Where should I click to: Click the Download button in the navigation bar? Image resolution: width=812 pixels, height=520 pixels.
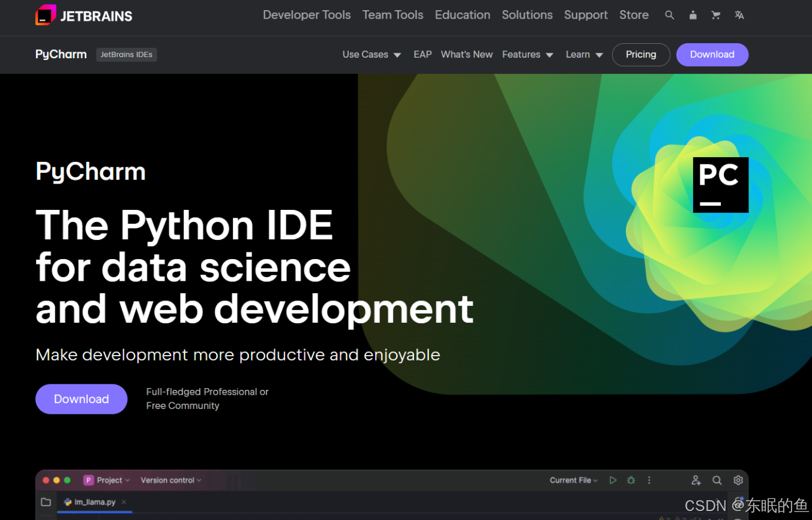click(x=712, y=55)
